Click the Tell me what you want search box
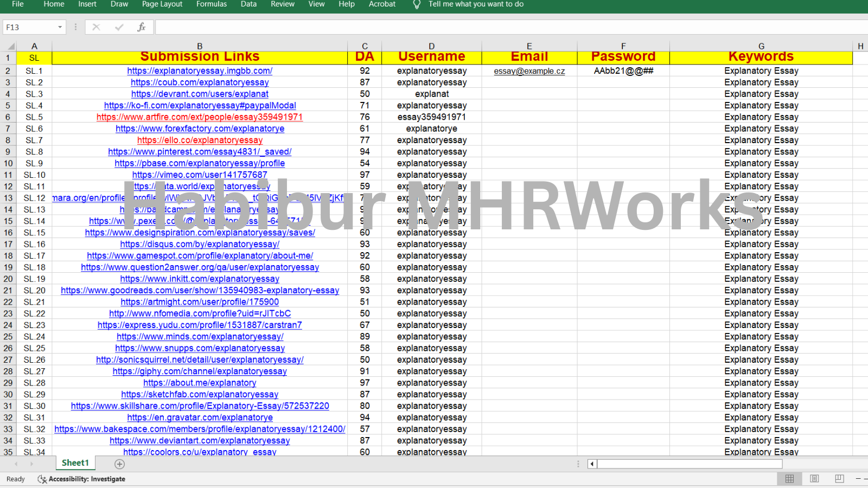 click(476, 4)
